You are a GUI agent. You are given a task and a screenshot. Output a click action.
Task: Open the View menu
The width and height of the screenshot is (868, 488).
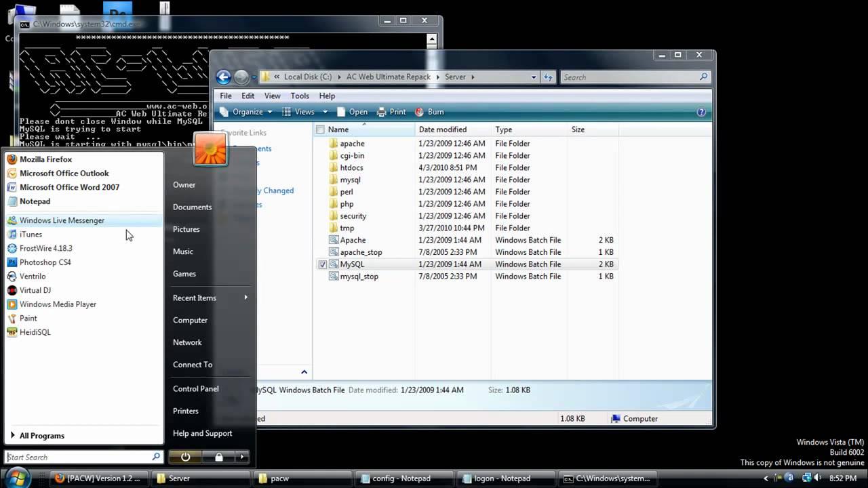[x=272, y=96]
